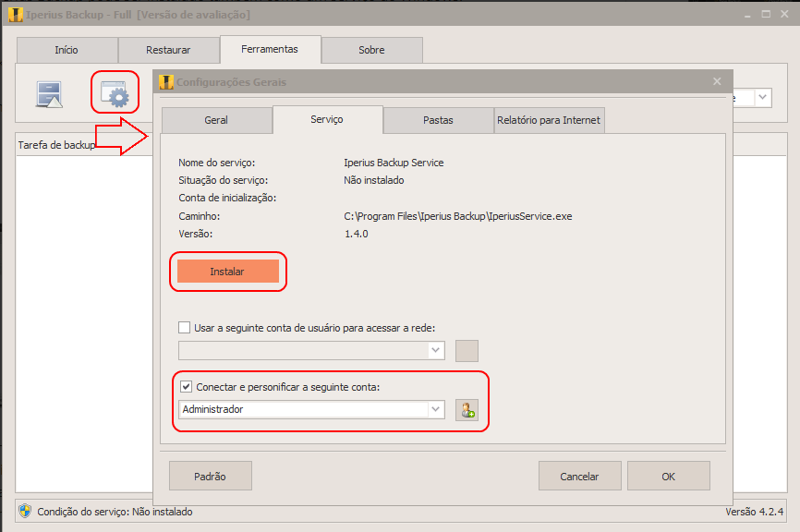Click Cancelar to discard changes

[x=579, y=476]
